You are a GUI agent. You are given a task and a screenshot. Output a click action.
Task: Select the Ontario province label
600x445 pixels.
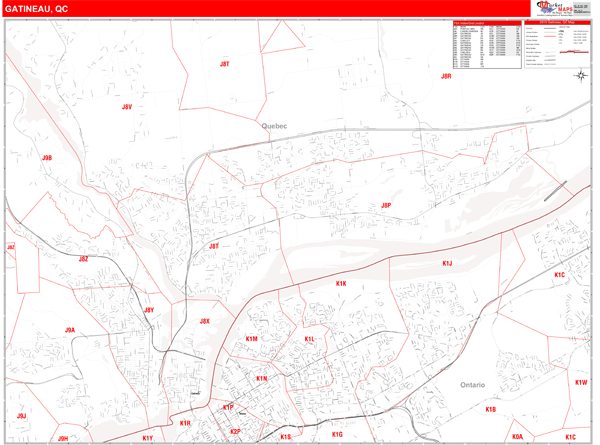point(473,385)
